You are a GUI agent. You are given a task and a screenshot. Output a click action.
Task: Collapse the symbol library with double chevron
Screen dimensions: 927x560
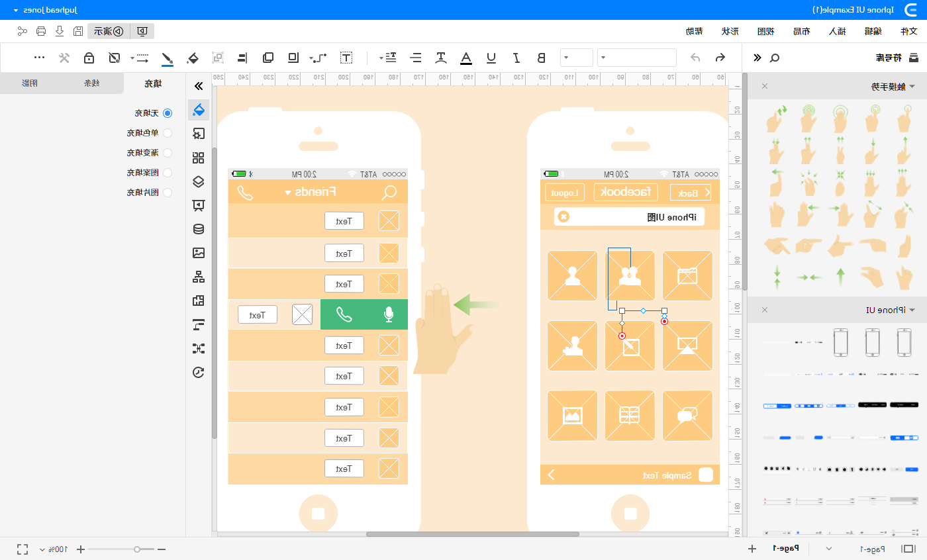click(x=757, y=58)
